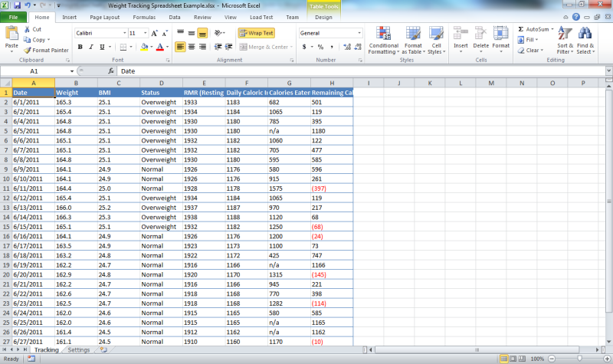
Task: Click the Insert Function fx icon
Action: pyautogui.click(x=111, y=71)
